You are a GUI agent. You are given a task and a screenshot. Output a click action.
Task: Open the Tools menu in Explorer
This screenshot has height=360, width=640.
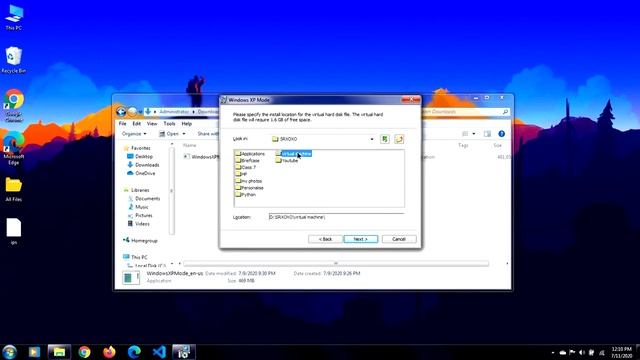169,124
